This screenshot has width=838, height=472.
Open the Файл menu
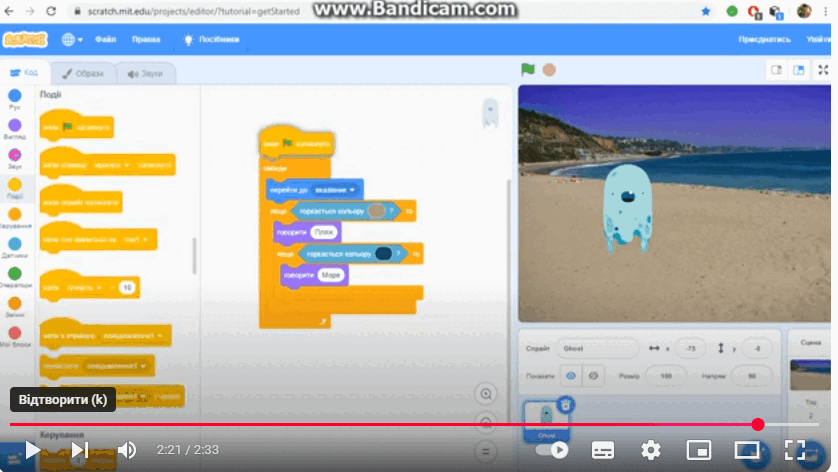pyautogui.click(x=106, y=40)
